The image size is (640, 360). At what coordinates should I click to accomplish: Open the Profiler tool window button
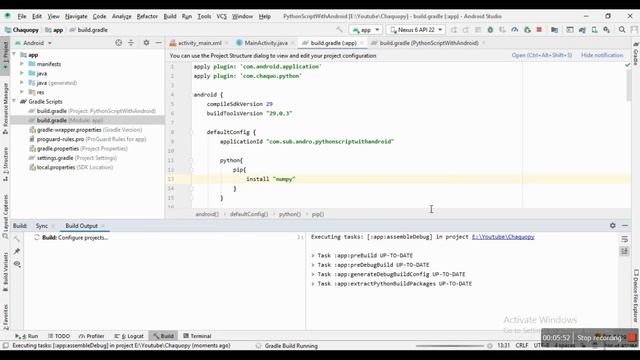pyautogui.click(x=92, y=336)
